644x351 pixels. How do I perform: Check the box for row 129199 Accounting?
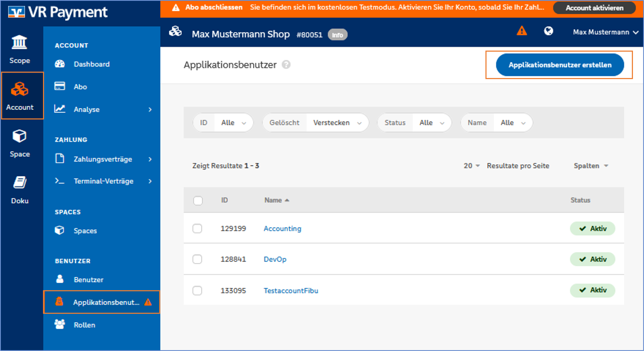point(197,229)
